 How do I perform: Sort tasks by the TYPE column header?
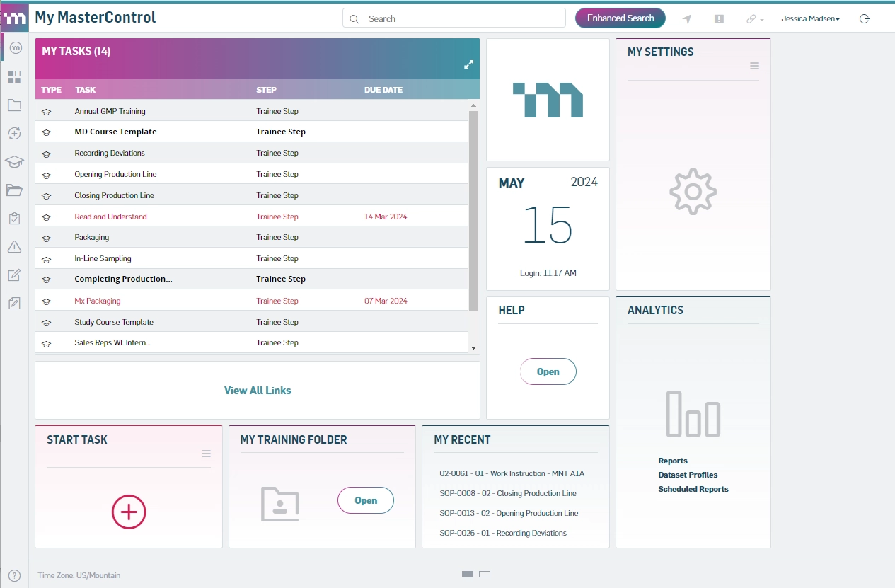click(51, 90)
